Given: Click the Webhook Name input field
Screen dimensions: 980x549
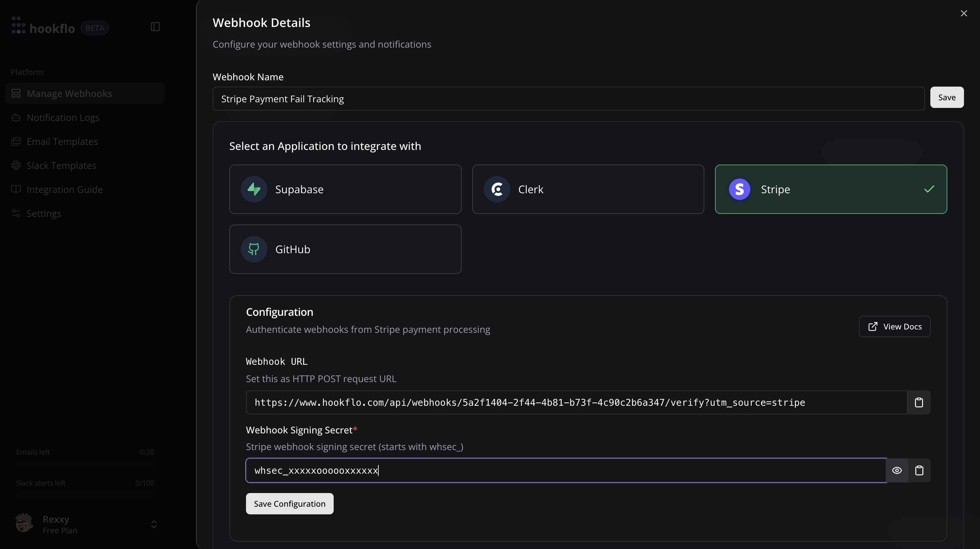Looking at the screenshot, I should [x=568, y=99].
